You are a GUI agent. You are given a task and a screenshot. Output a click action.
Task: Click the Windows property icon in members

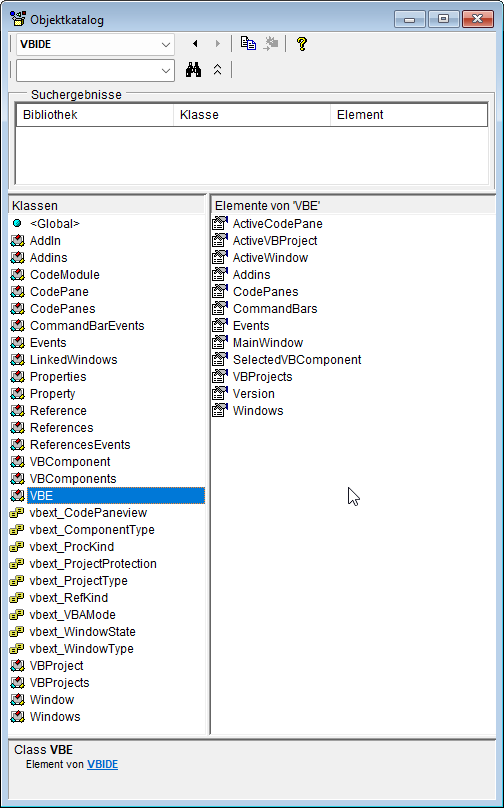pyautogui.click(x=220, y=411)
